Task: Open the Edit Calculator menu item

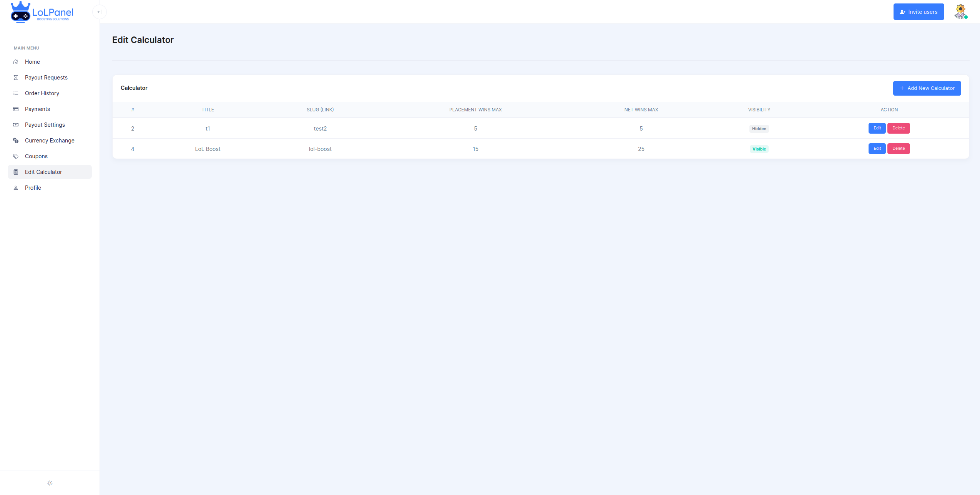Action: coord(43,172)
